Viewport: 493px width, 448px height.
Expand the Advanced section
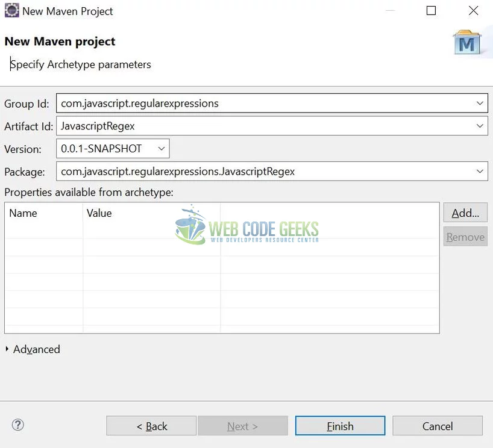pos(7,349)
